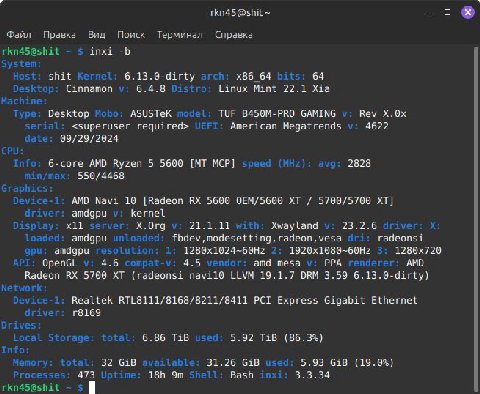Click the UEFI date '09/29/2024'
The image size is (480, 394).
coord(89,139)
